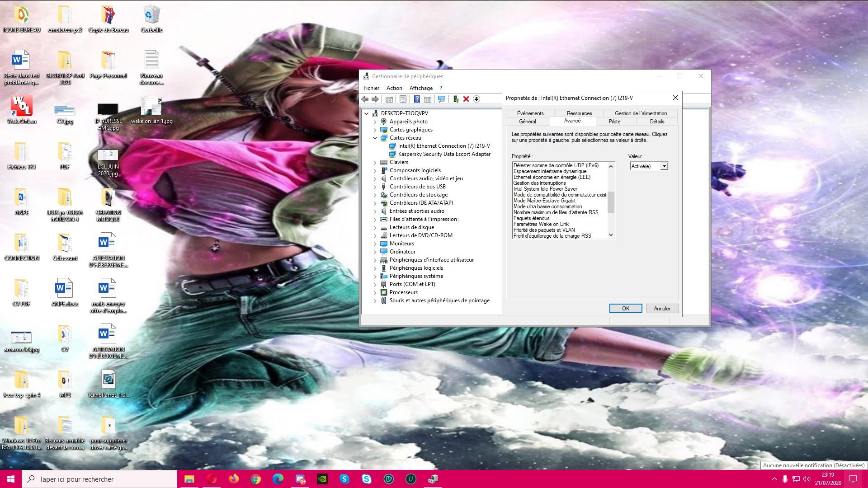The image size is (868, 488).
Task: Click the Annuler button
Action: coord(662,308)
